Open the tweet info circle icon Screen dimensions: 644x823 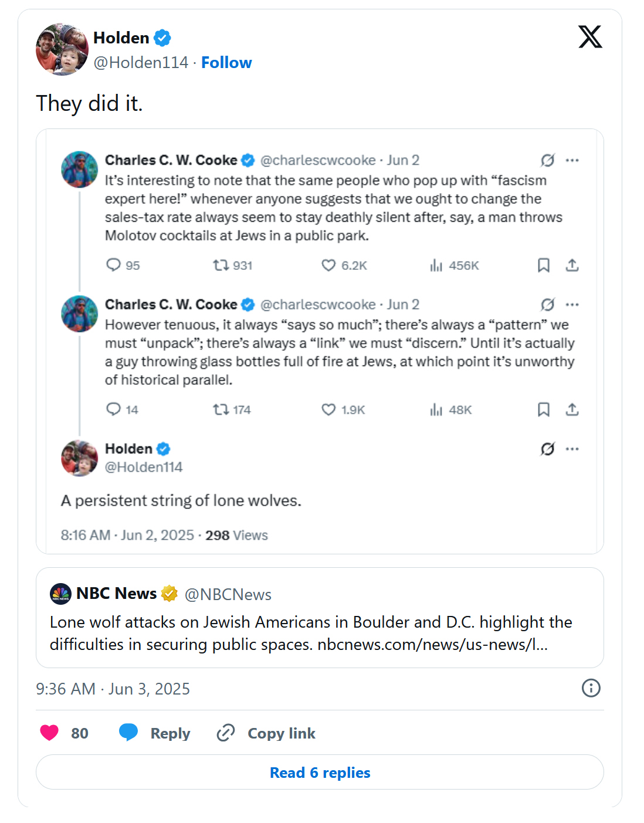[x=591, y=688]
